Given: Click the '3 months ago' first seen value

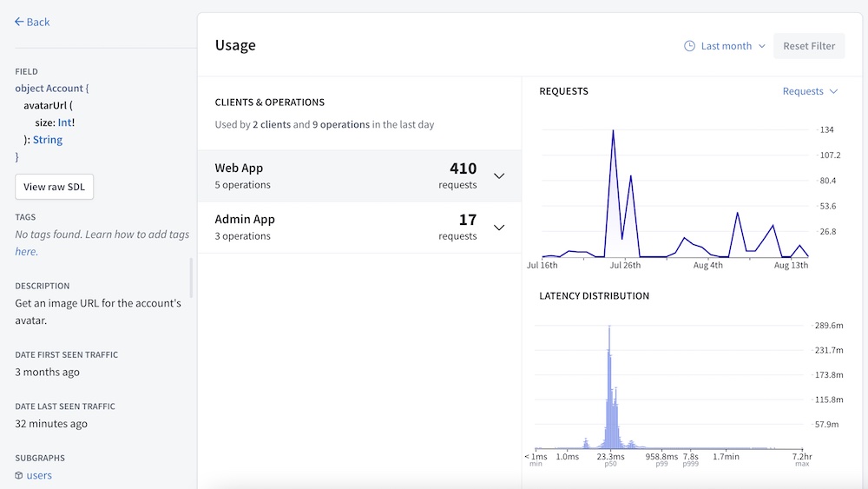Looking at the screenshot, I should (47, 372).
